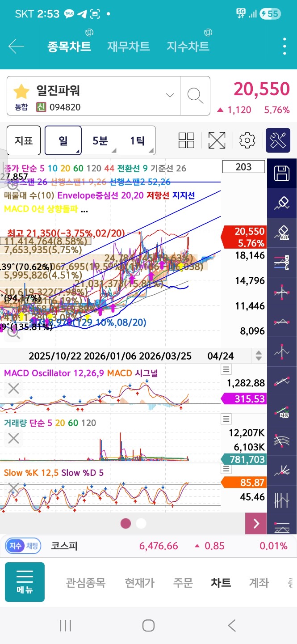This screenshot has height=644, width=297.
Task: Open Android recent apps button
Action: pos(65,625)
